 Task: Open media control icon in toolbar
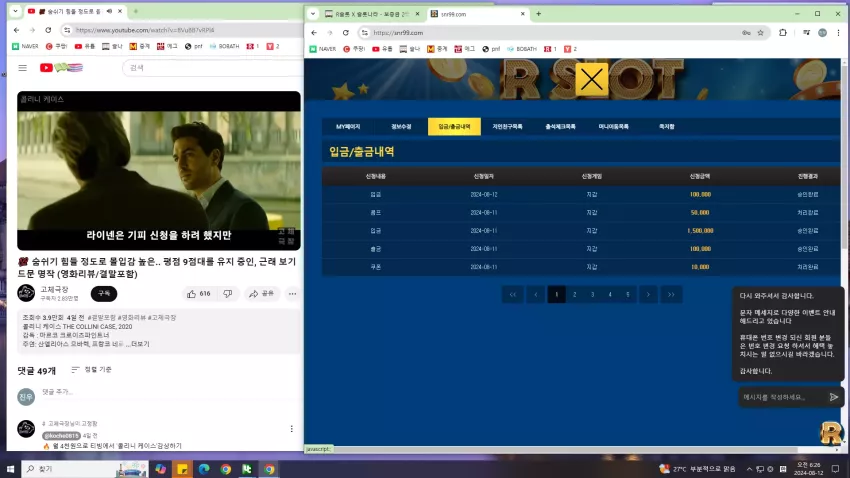click(x=807, y=33)
